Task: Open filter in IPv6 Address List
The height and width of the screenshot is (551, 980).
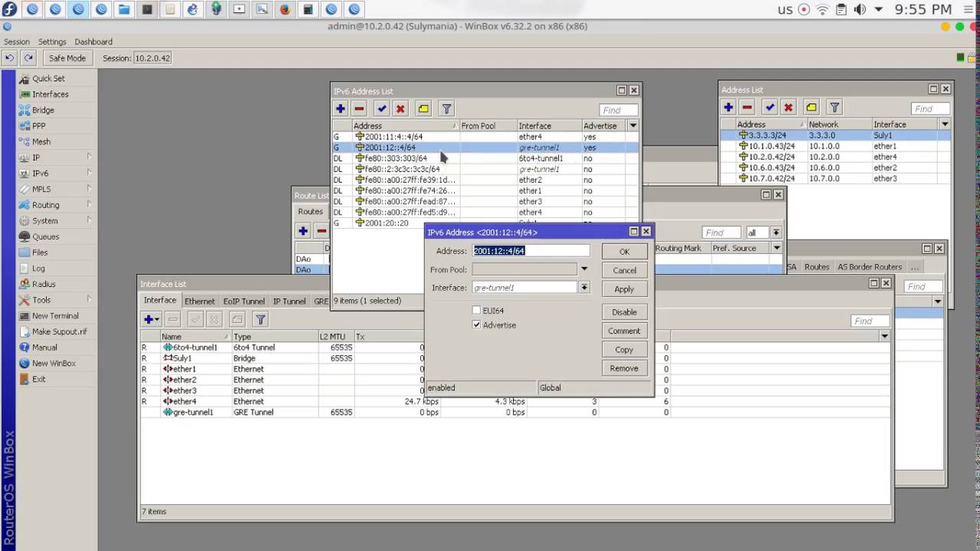Action: pos(446,109)
